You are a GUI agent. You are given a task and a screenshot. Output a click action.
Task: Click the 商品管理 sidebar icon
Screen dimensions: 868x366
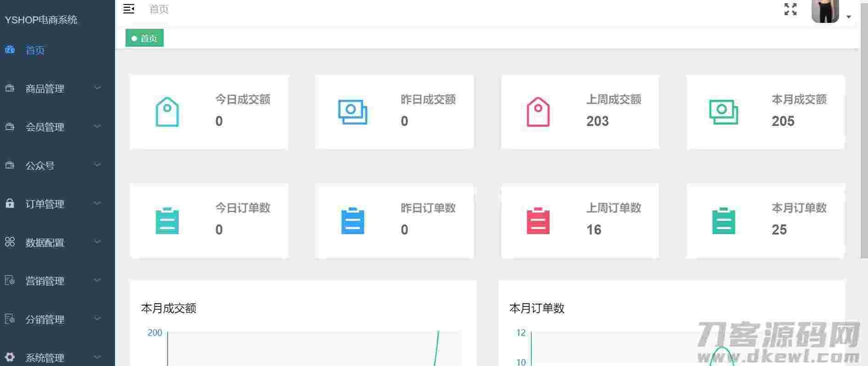pyautogui.click(x=10, y=88)
